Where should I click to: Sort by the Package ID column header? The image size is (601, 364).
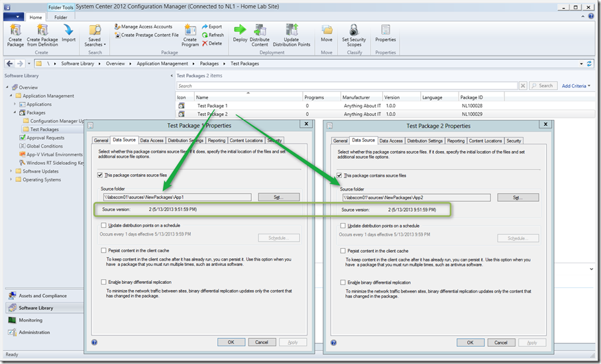[x=482, y=97]
